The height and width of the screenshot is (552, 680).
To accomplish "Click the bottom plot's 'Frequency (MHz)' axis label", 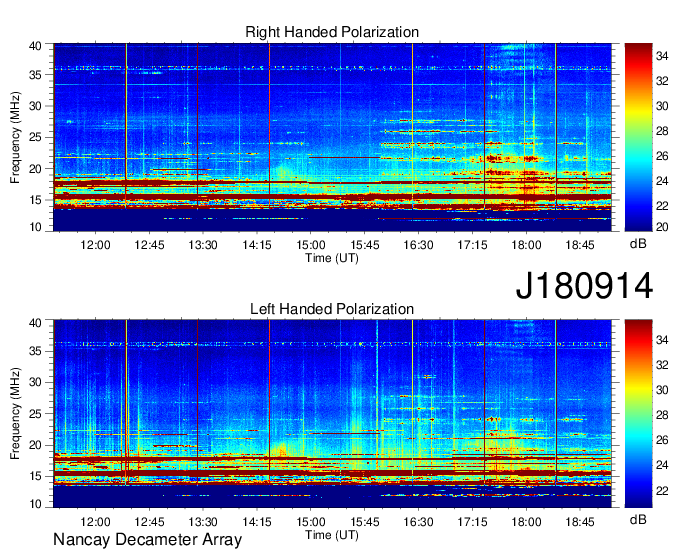I will [15, 414].
